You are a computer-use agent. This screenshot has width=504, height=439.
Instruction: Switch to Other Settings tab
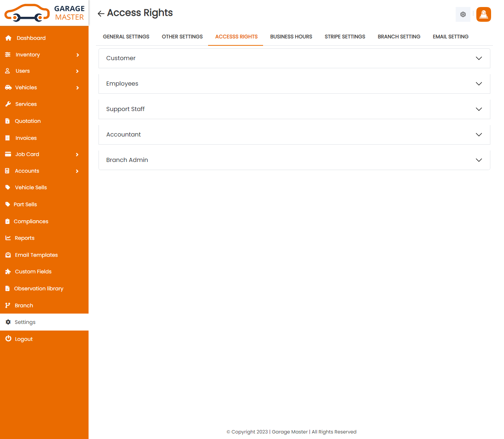click(182, 37)
